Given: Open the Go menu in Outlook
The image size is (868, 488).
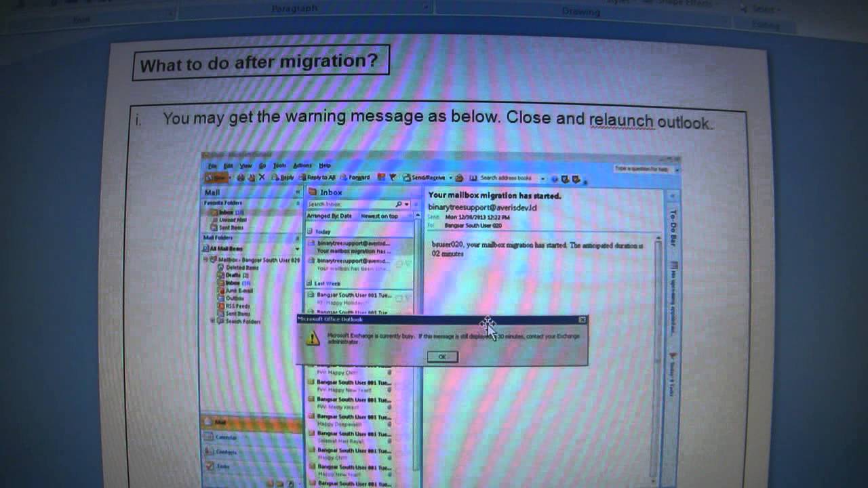Looking at the screenshot, I should (262, 165).
